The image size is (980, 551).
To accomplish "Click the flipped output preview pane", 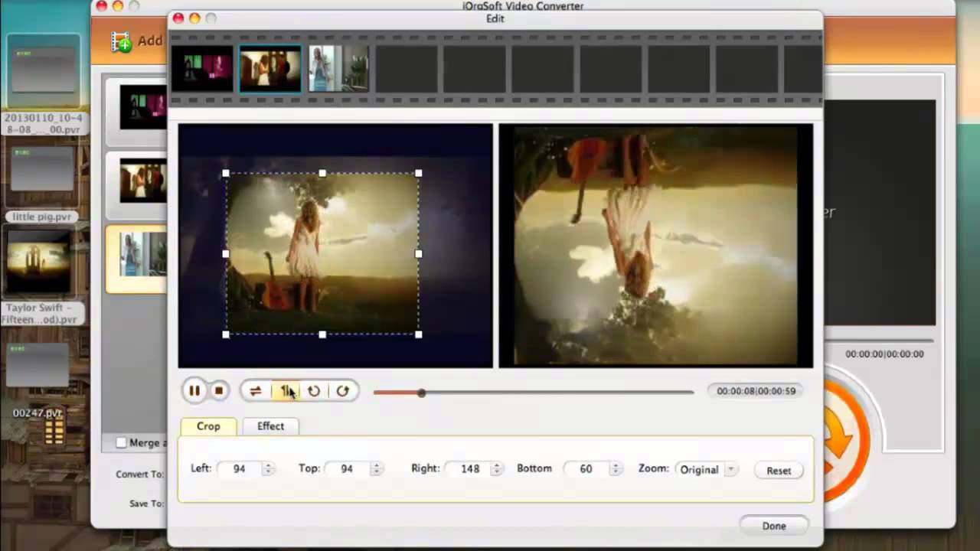I will click(656, 246).
